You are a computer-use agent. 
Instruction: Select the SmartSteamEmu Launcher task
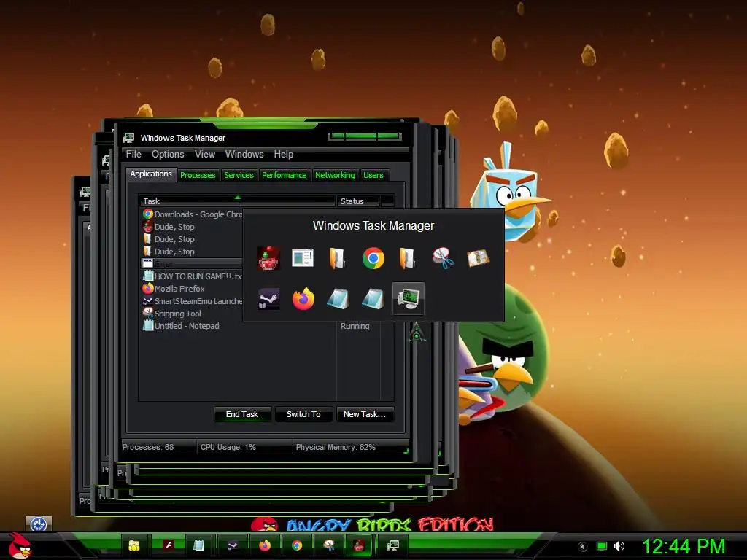click(x=193, y=301)
